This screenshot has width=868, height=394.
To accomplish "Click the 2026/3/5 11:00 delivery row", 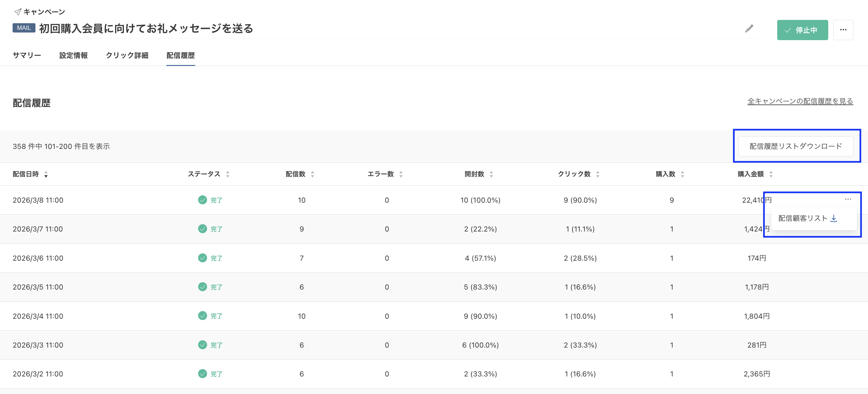I will [38, 287].
